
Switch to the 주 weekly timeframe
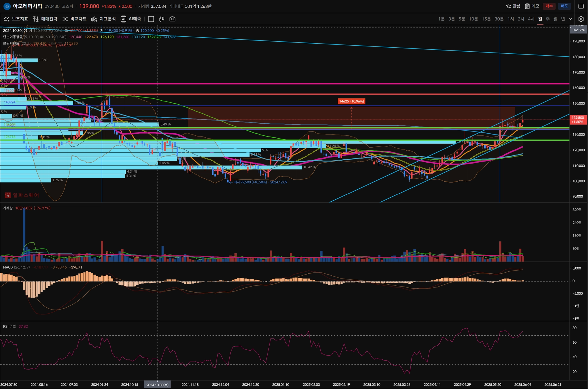point(548,19)
